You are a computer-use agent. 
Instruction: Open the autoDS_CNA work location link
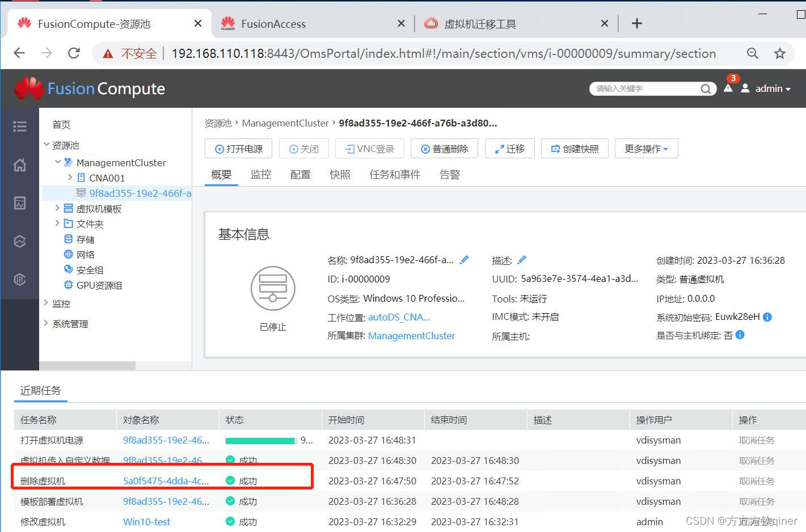tap(399, 317)
